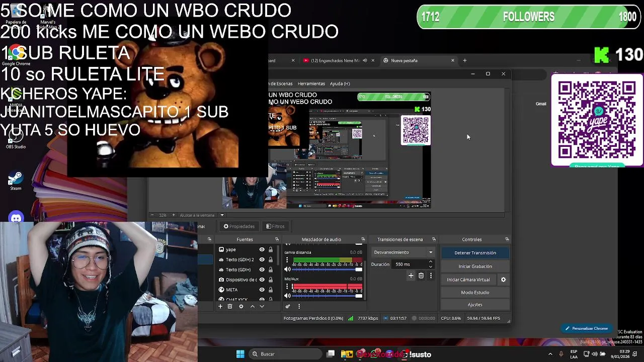Click Personalizar Chrome button
Viewport: 644px width, 362px height.
click(586, 328)
